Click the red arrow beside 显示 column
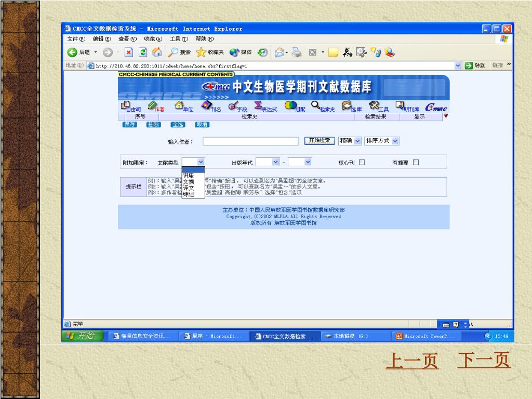 click(x=446, y=116)
